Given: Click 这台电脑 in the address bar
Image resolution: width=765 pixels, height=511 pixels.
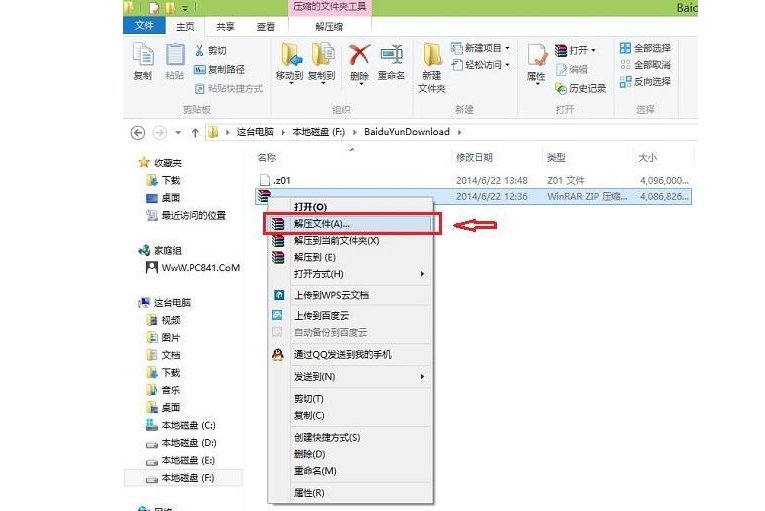Looking at the screenshot, I should click(x=255, y=132).
